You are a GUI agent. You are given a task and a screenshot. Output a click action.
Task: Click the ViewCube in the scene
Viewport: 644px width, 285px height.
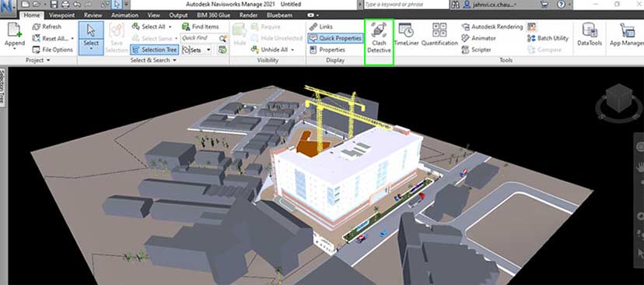[619, 99]
